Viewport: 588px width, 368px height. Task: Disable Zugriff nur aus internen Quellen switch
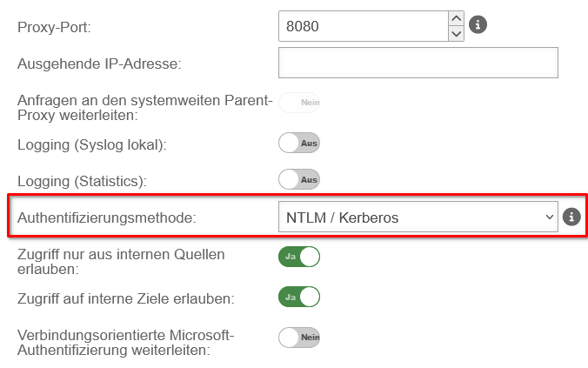(298, 257)
